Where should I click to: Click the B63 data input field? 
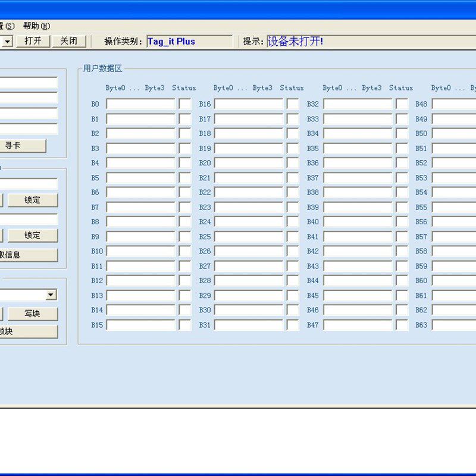pyautogui.click(x=454, y=325)
